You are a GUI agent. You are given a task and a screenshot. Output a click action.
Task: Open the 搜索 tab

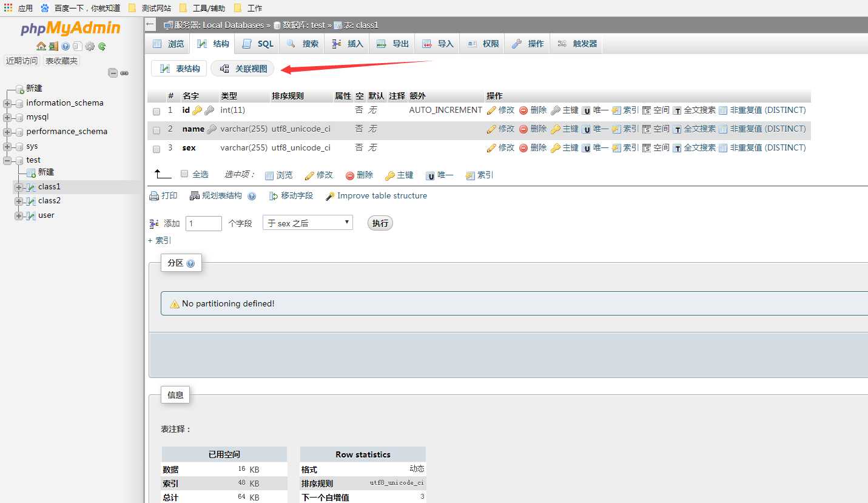[x=302, y=44]
